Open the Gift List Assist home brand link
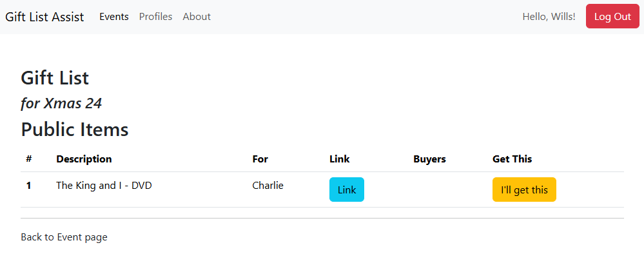This screenshot has height=263, width=644. (44, 17)
